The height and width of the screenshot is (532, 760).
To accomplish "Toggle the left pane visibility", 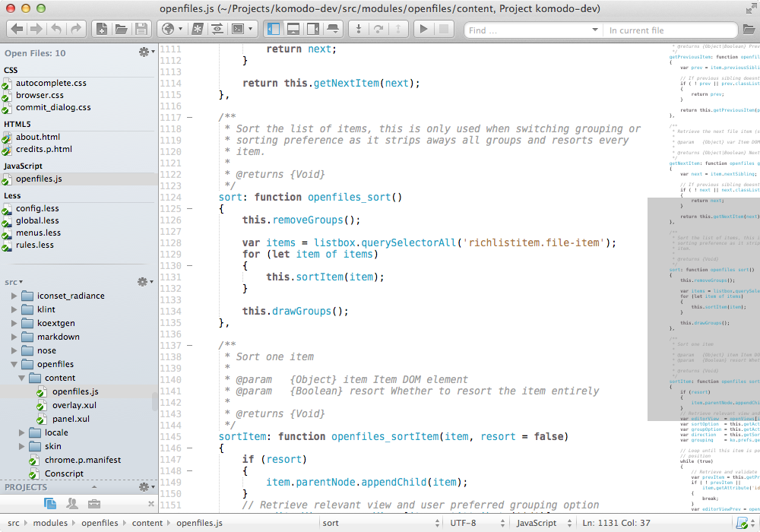I will click(x=274, y=30).
